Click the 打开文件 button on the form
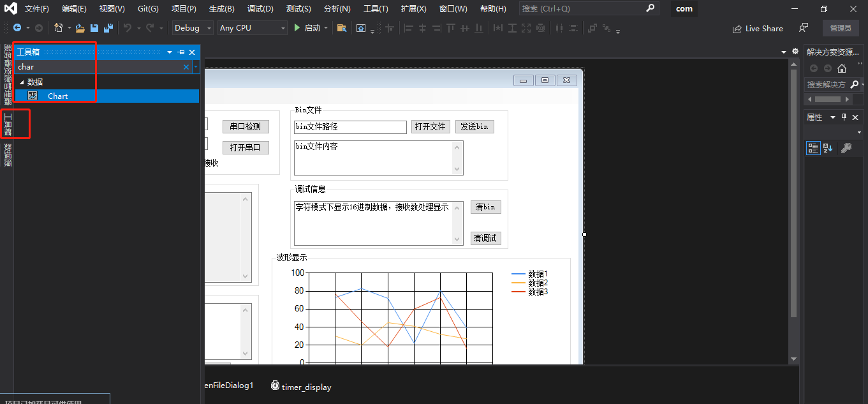Image resolution: width=868 pixels, height=404 pixels. tap(430, 126)
